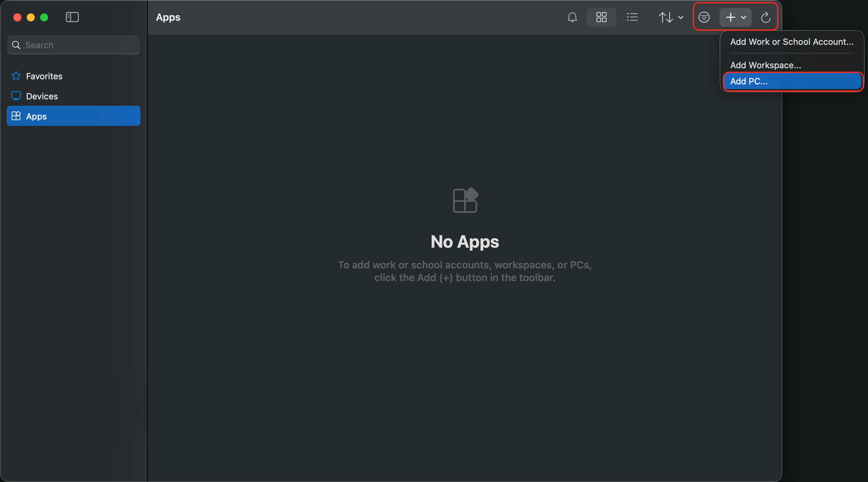Select Apps in the sidebar
The height and width of the screenshot is (482, 868).
(x=74, y=116)
